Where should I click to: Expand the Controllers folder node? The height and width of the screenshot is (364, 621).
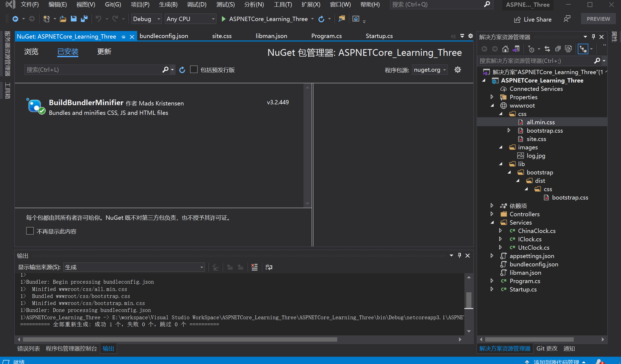[492, 214]
